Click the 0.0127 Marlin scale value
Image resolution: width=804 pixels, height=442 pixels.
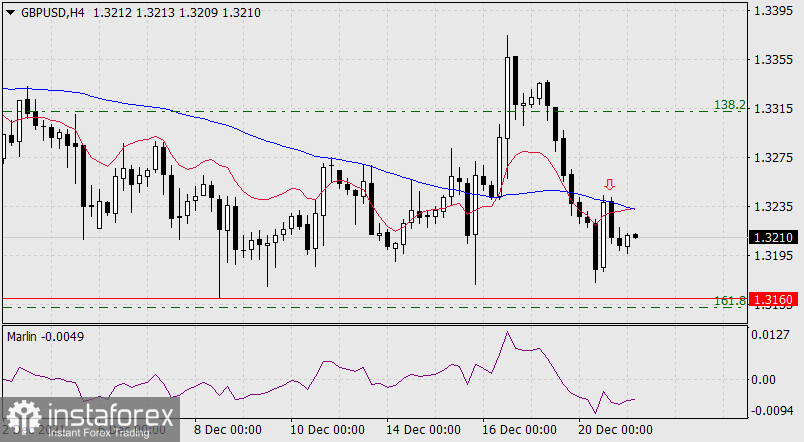pyautogui.click(x=773, y=336)
